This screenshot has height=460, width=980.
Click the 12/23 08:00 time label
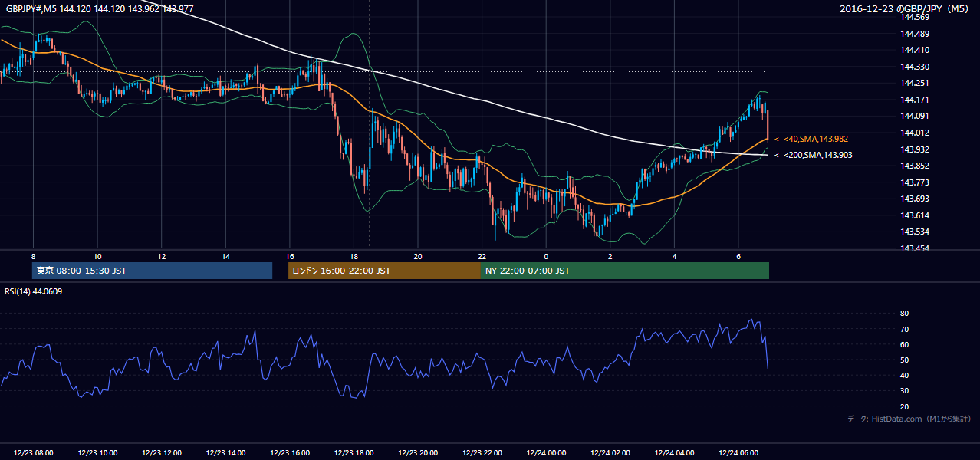34,453
